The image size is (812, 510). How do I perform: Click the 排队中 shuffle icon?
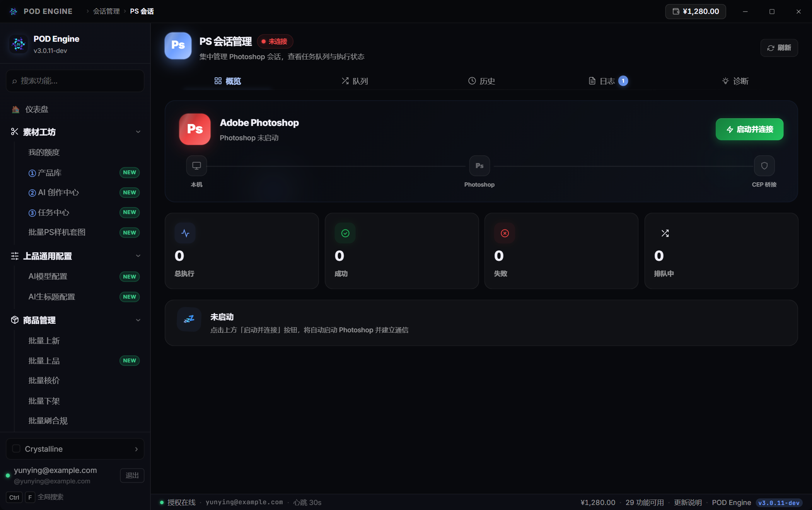coord(665,233)
